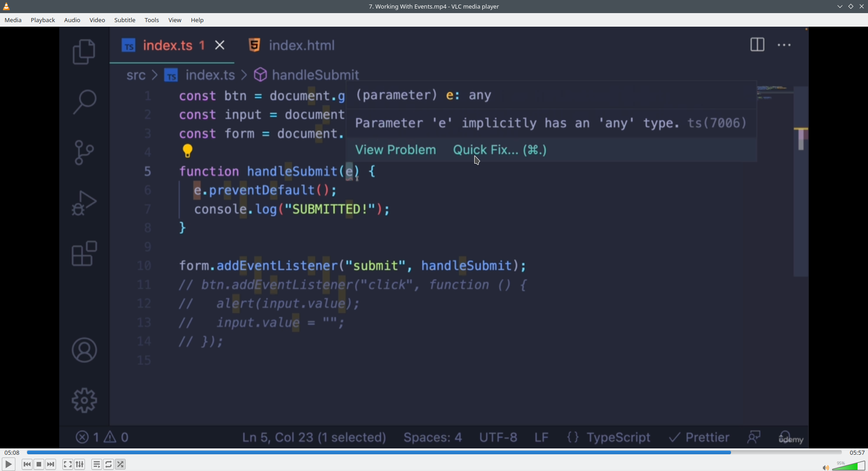Play the paused video
The image size is (868, 471).
click(9, 465)
